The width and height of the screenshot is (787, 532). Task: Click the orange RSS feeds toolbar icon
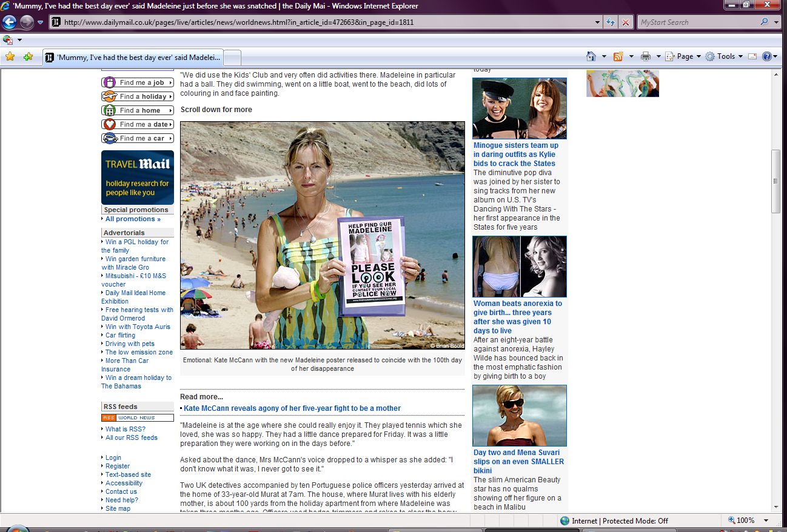click(x=618, y=56)
